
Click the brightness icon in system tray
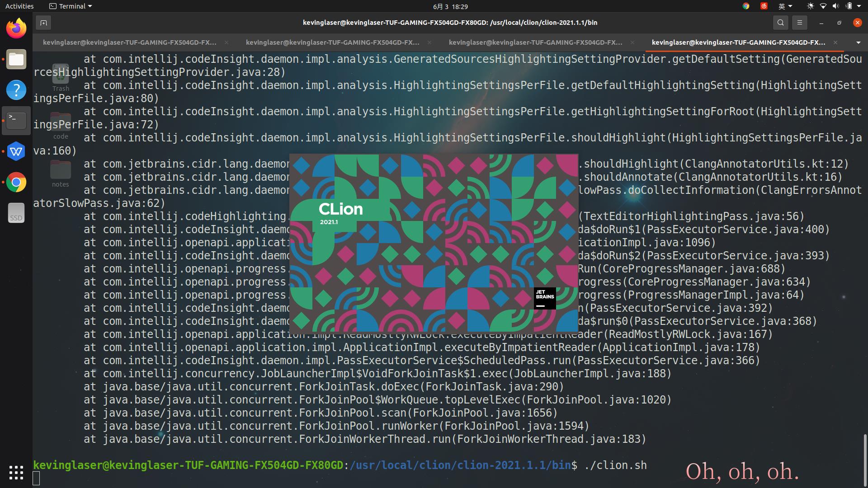(810, 6)
